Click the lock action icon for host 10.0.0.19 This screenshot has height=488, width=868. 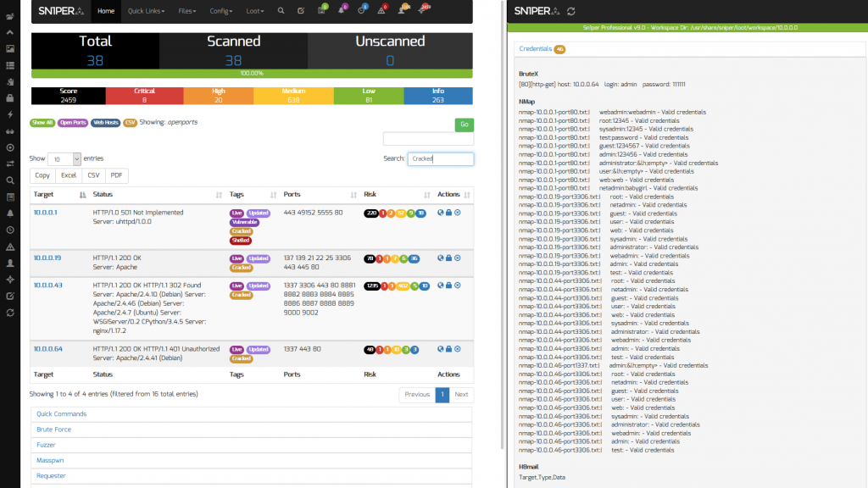pos(448,257)
